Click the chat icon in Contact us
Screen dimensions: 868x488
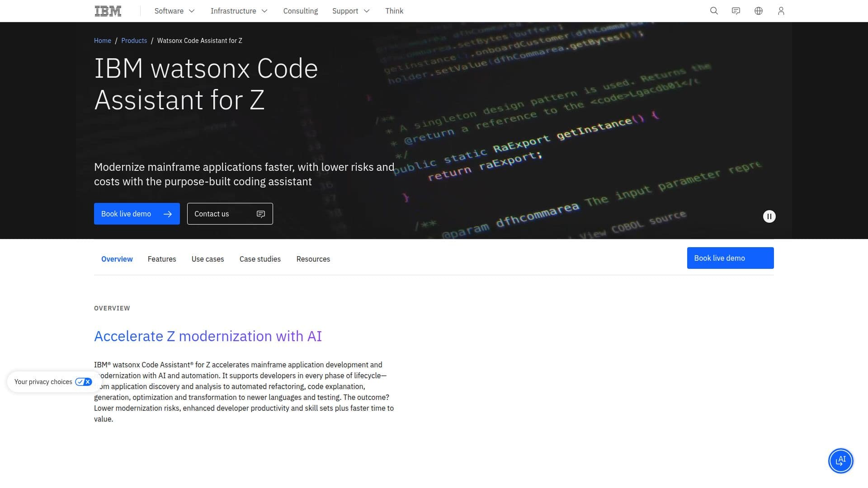261,214
